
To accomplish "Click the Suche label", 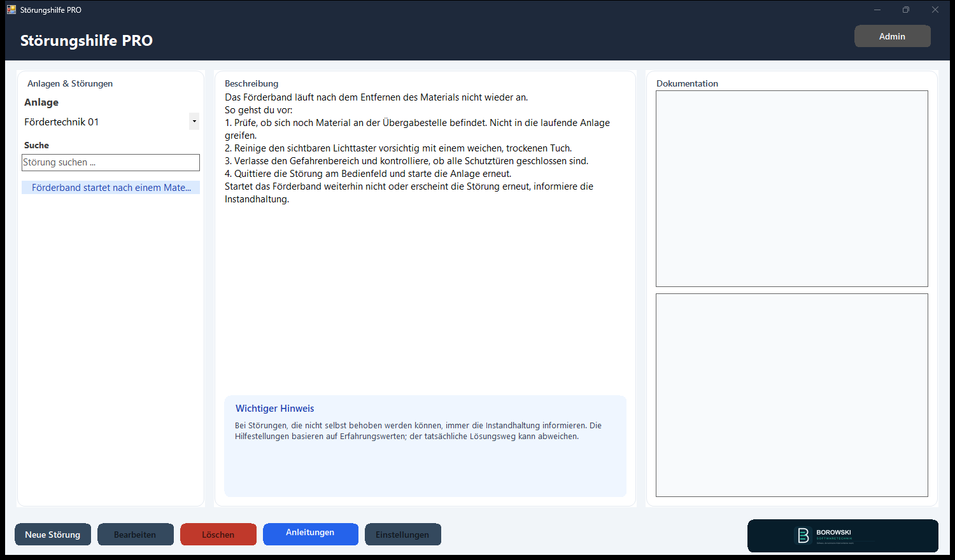I will coord(36,145).
